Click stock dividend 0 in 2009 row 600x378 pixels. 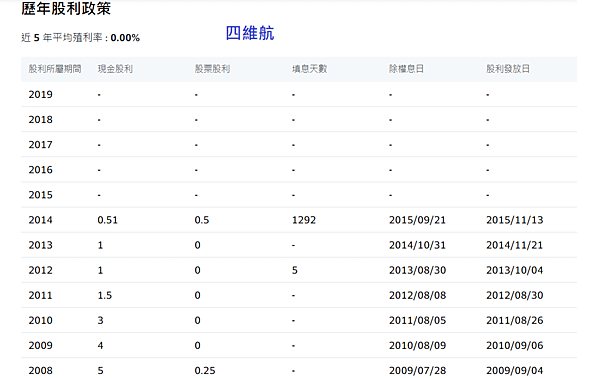tap(197, 345)
